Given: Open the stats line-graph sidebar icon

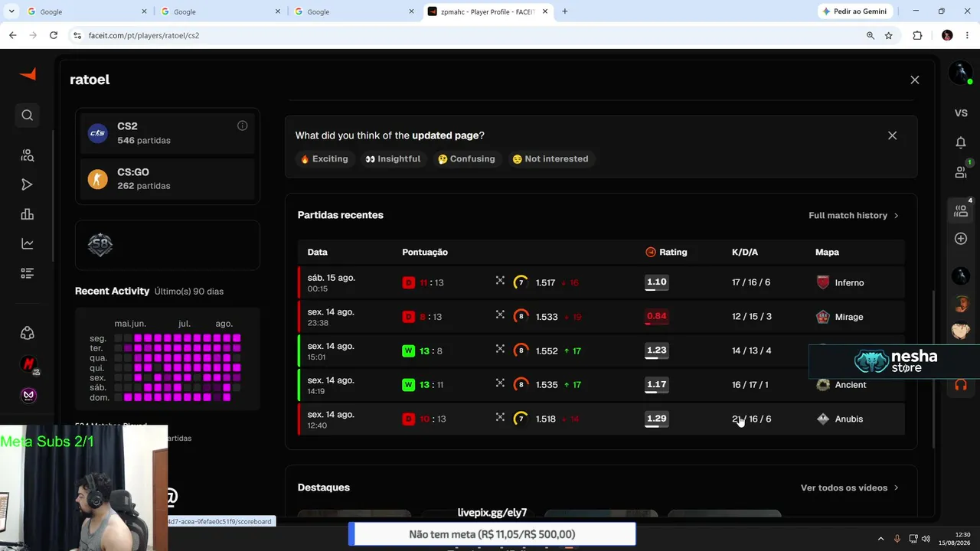Looking at the screenshot, I should [28, 244].
